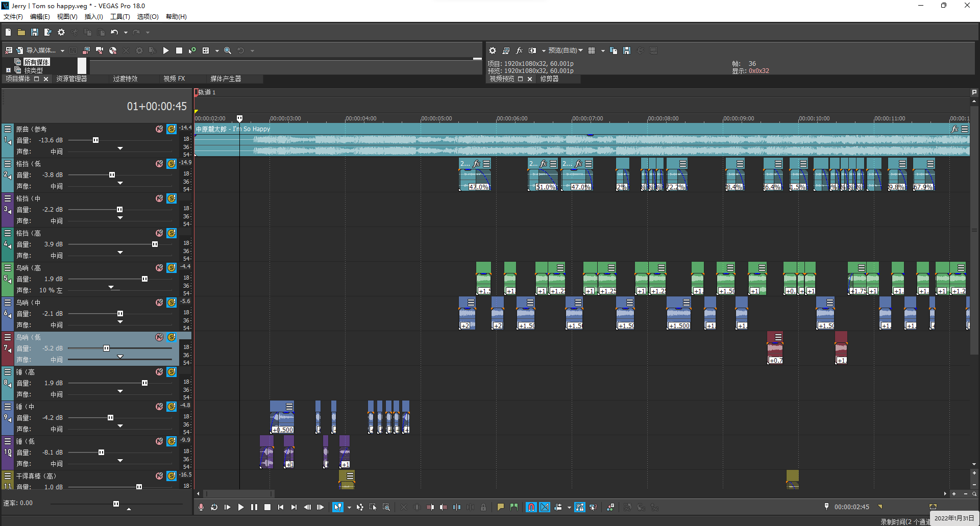Select the Envelope Edit tool
This screenshot has height=526, width=980.
pos(360,507)
